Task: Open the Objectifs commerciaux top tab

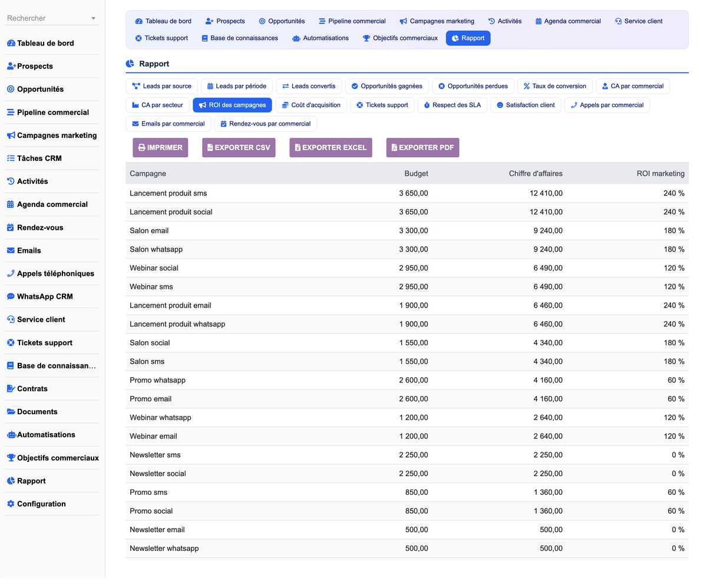Action: [x=400, y=38]
